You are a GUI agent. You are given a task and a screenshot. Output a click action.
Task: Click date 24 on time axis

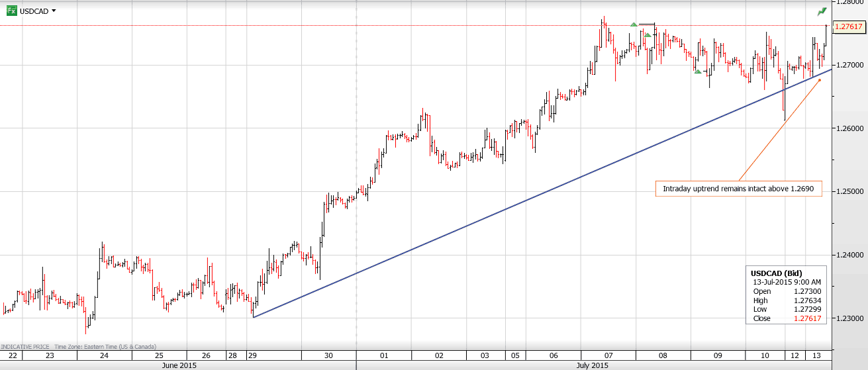point(104,355)
